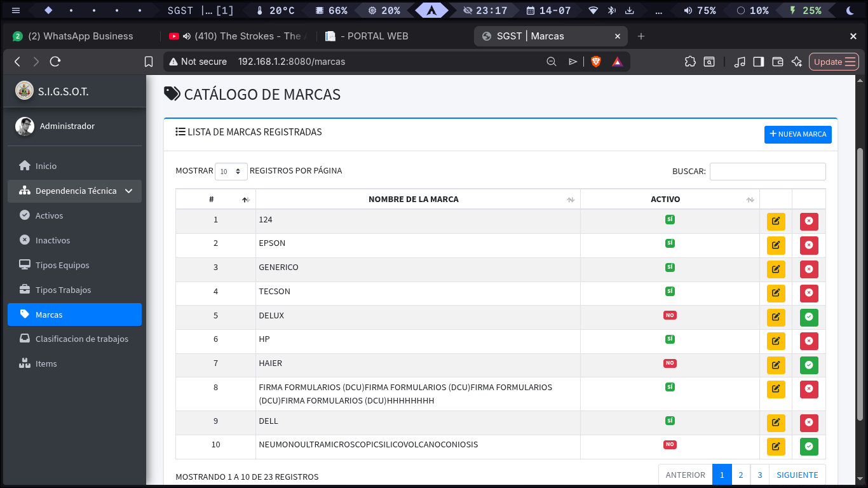Toggle the browser sidebar panel

[758, 62]
